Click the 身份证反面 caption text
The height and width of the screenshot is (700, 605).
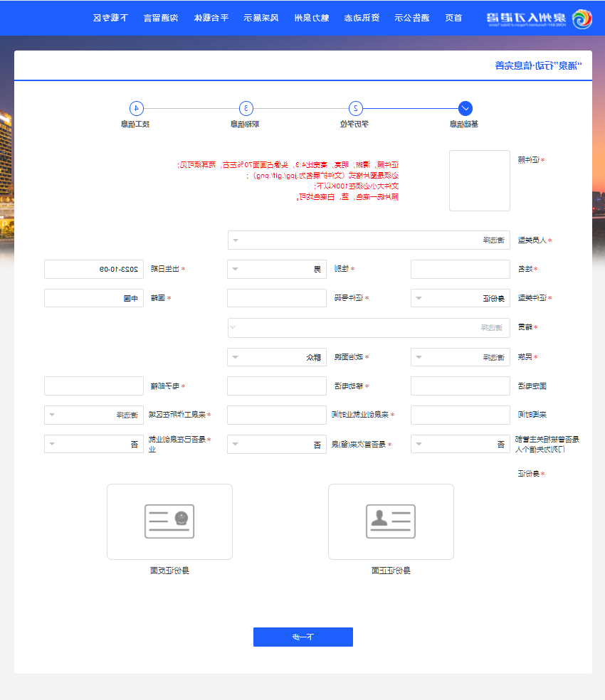click(170, 571)
